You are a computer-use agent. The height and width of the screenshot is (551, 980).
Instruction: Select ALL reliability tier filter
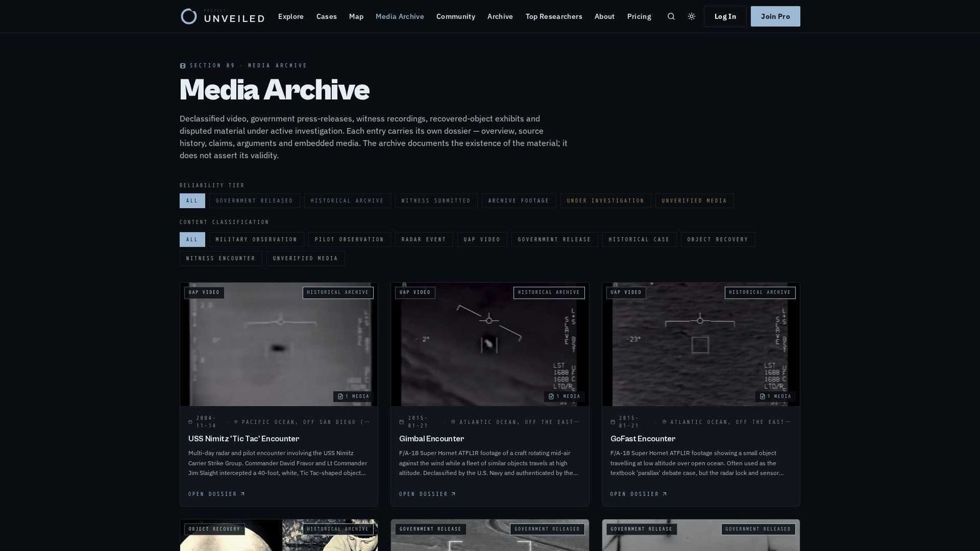[192, 201]
